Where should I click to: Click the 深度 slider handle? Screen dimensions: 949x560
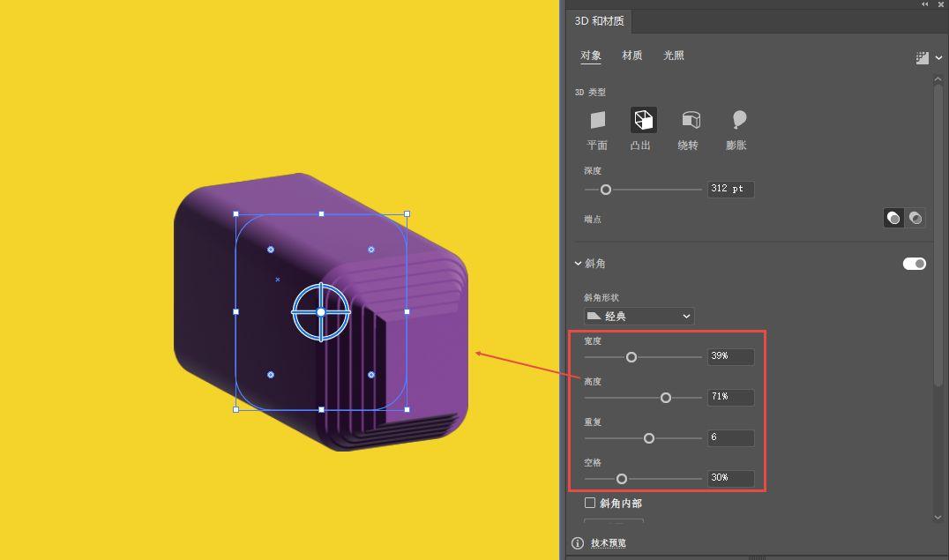click(605, 190)
